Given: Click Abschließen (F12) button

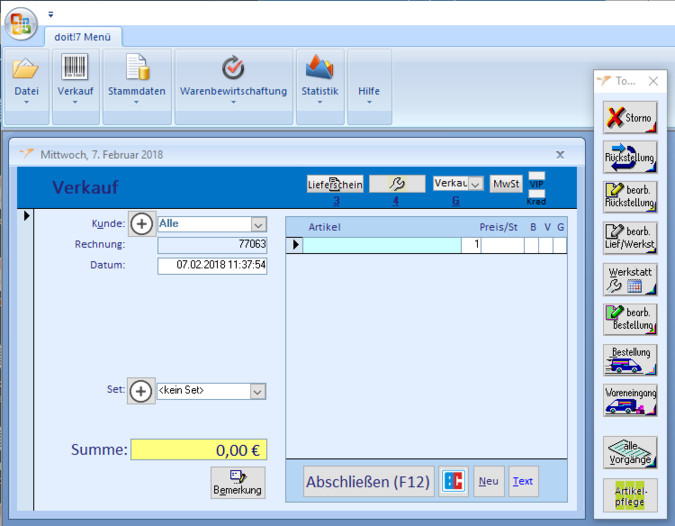Looking at the screenshot, I should (x=368, y=482).
